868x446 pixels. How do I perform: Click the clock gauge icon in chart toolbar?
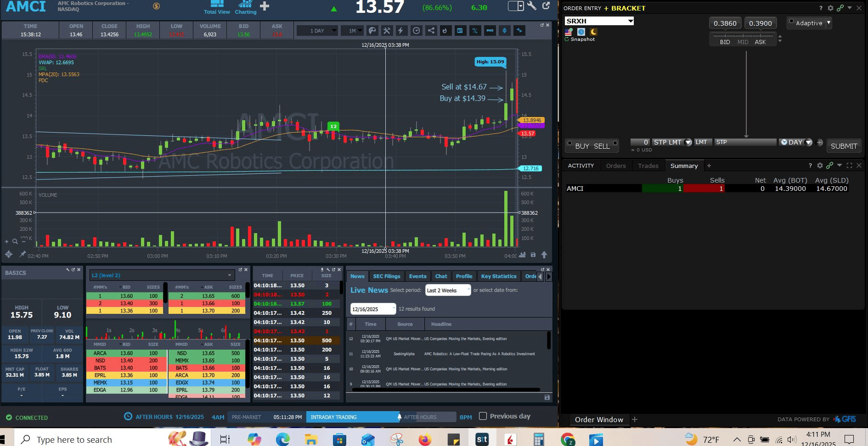click(x=416, y=31)
